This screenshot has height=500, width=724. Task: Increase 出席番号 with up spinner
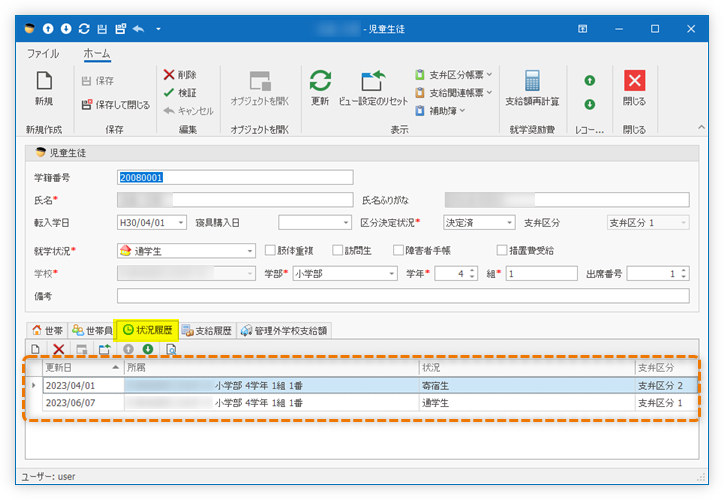(684, 271)
